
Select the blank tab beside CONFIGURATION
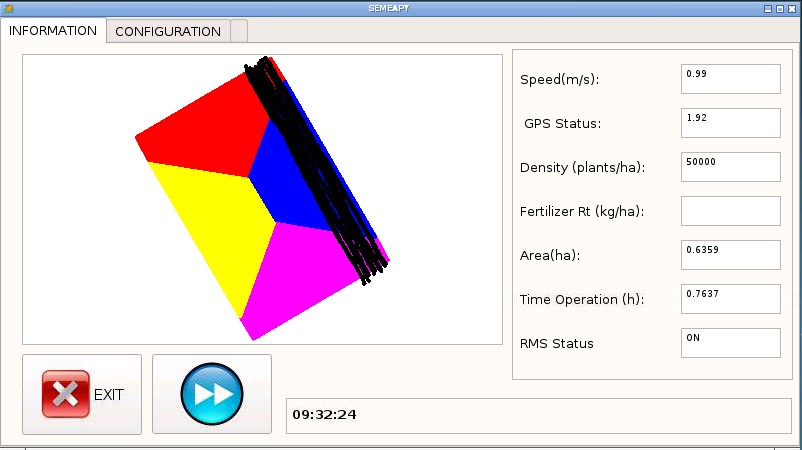click(239, 32)
